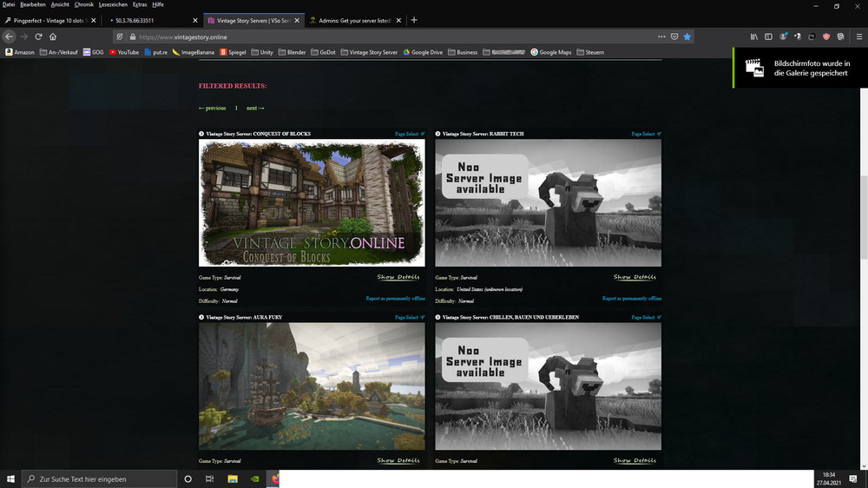
Task: Expand Show Details for Rabbit Tech
Action: click(x=635, y=277)
